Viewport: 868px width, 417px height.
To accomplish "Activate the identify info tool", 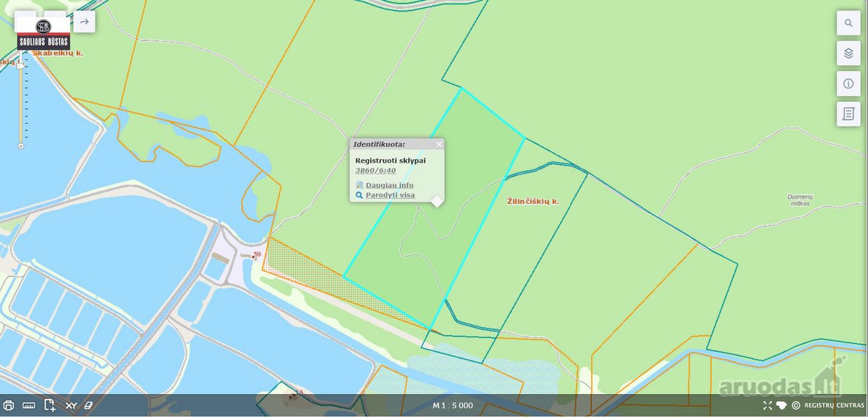I will 848,83.
